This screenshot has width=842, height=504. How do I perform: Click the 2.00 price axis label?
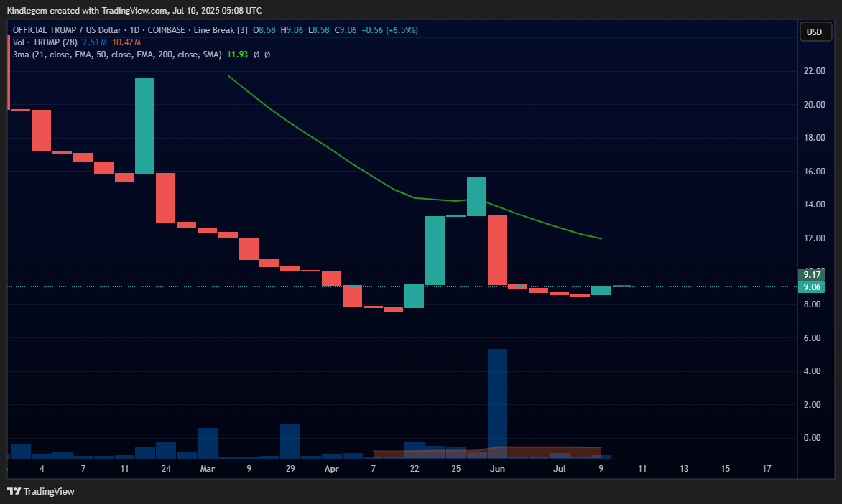(x=812, y=404)
